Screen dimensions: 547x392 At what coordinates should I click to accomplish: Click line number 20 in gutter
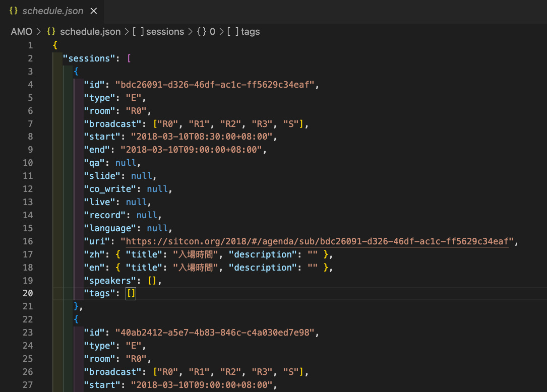(x=28, y=293)
